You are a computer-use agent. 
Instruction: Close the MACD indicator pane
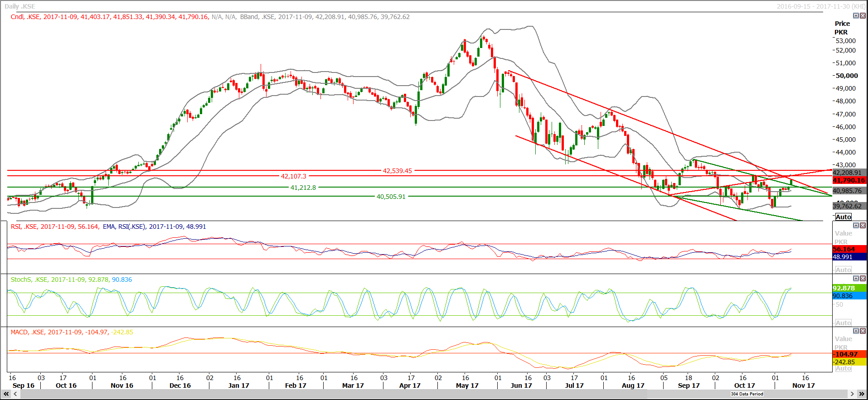point(863,331)
